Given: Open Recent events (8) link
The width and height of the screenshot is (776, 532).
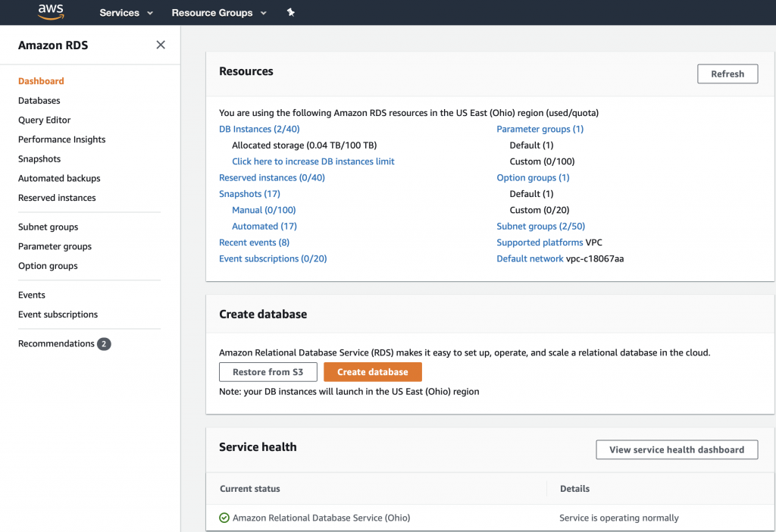Looking at the screenshot, I should click(255, 243).
